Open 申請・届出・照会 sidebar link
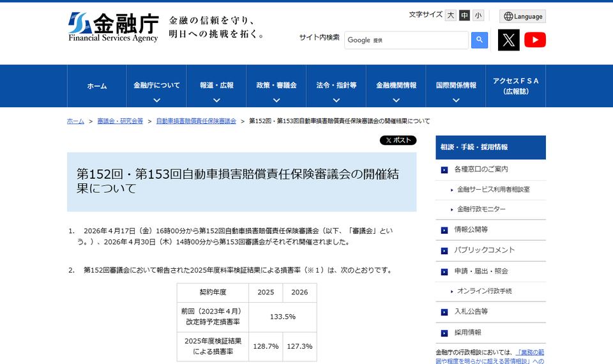This screenshot has width=613, height=364. coord(481,271)
